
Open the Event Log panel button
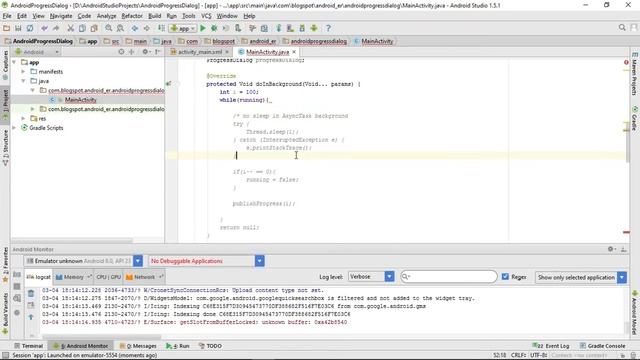point(551,346)
